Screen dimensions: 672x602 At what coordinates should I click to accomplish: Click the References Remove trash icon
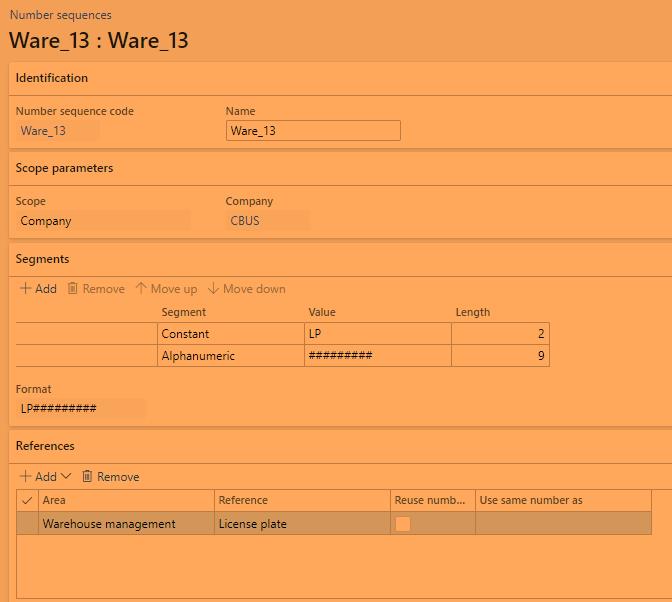pyautogui.click(x=87, y=476)
